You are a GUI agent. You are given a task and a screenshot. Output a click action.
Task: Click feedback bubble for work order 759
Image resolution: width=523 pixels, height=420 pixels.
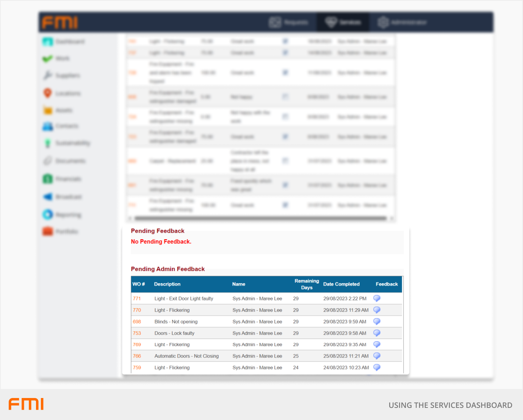tap(377, 367)
